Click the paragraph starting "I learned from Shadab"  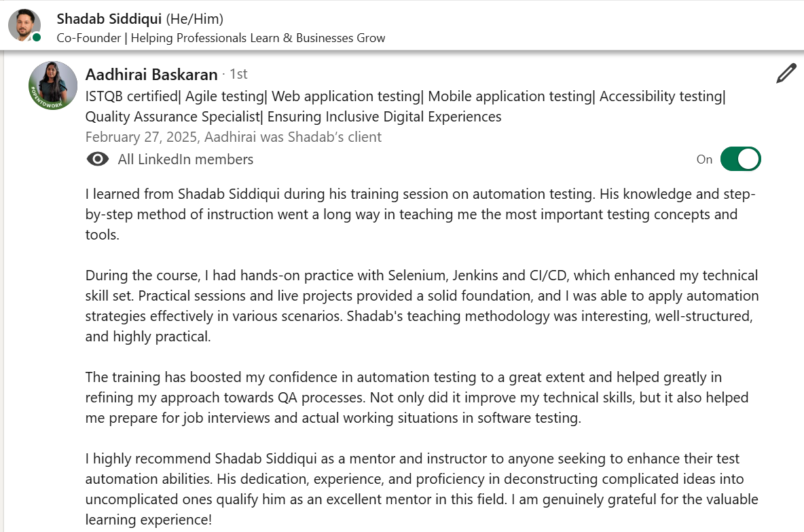[420, 214]
